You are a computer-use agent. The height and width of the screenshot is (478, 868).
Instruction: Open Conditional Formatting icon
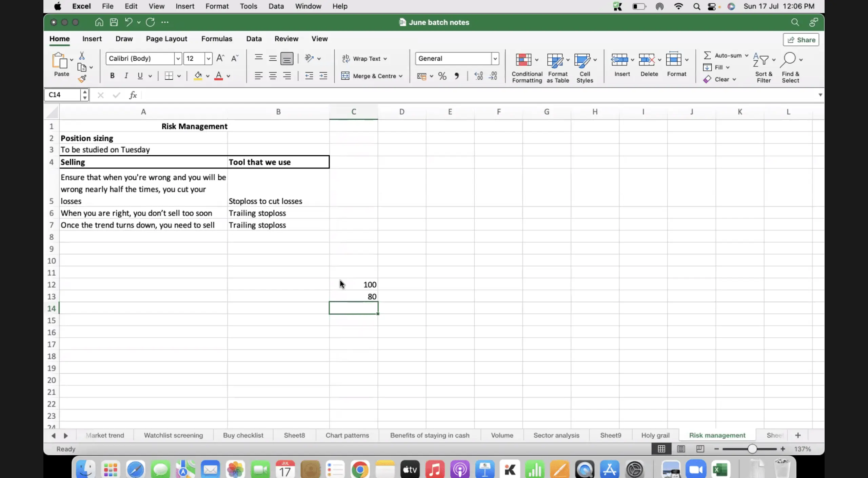(524, 60)
